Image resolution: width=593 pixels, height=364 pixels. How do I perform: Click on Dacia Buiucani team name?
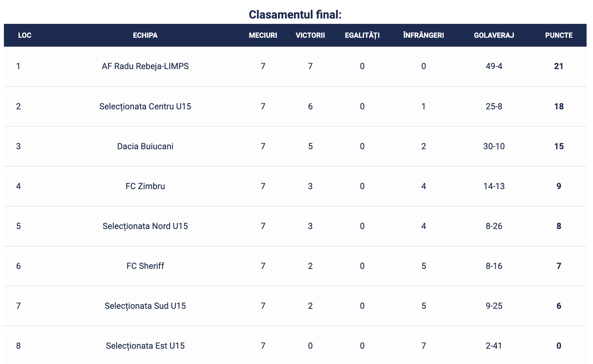click(145, 146)
